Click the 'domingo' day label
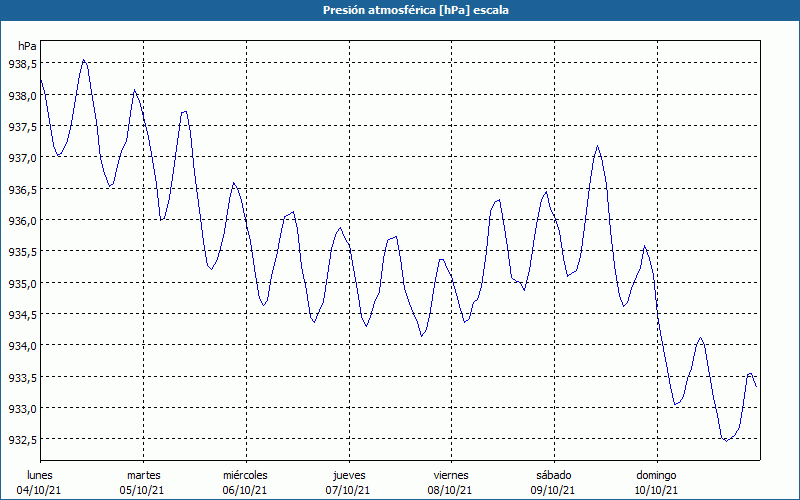800x500 pixels. click(656, 475)
